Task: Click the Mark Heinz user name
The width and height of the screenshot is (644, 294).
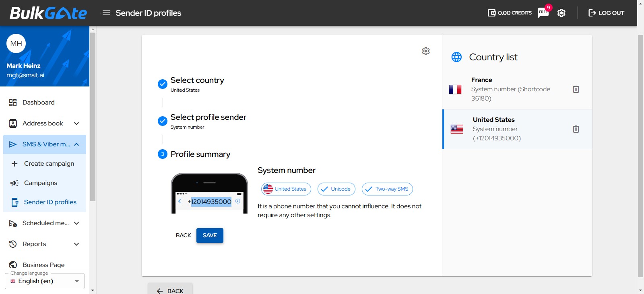Action: point(23,66)
